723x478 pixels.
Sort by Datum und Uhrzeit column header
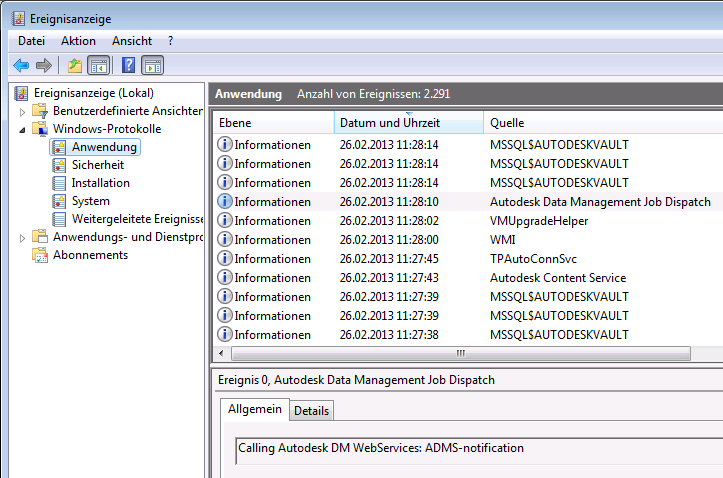(409, 123)
